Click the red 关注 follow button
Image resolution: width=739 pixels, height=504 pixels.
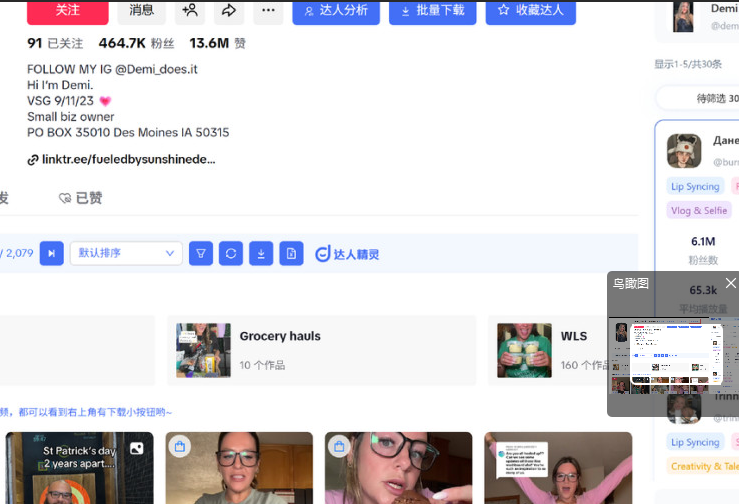[x=67, y=12]
